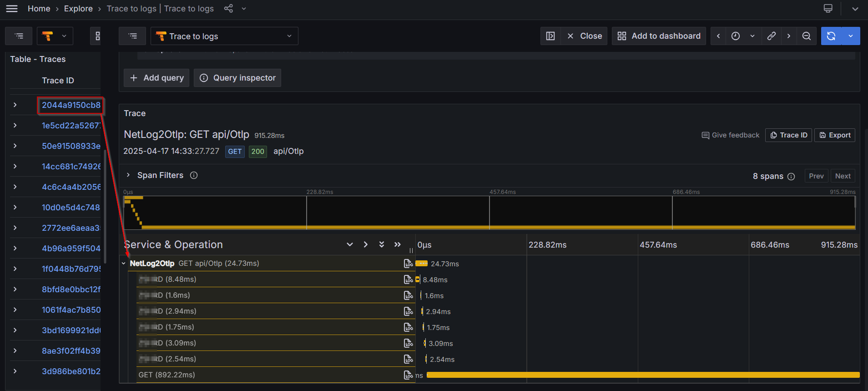Viewport: 868px width, 391px height.
Task: Click the monitor icon in the top bar
Action: (828, 9)
